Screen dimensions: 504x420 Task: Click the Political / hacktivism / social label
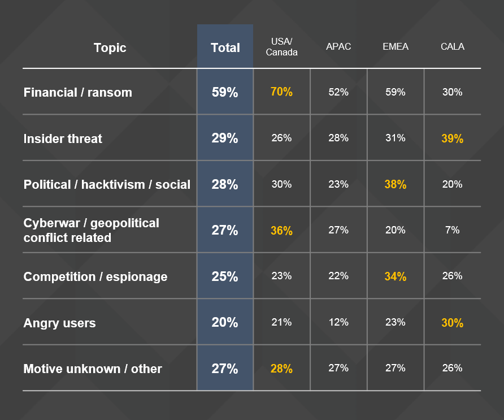click(107, 185)
